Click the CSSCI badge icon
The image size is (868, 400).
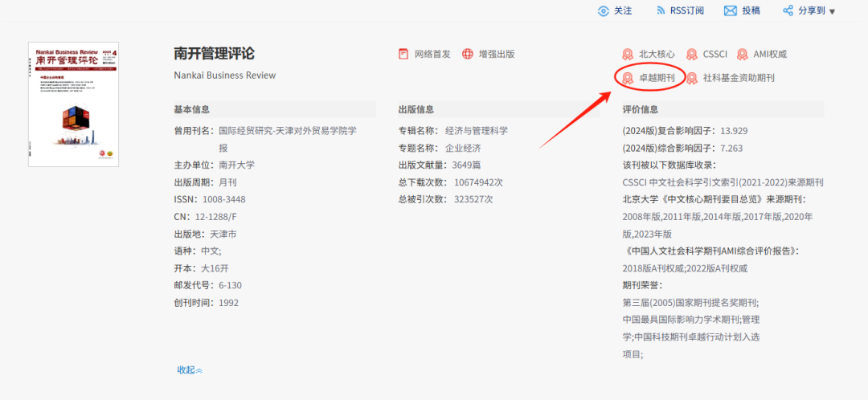coord(692,55)
